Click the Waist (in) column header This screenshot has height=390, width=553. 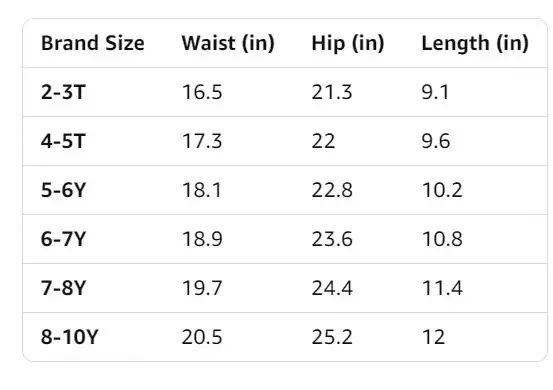tap(228, 43)
